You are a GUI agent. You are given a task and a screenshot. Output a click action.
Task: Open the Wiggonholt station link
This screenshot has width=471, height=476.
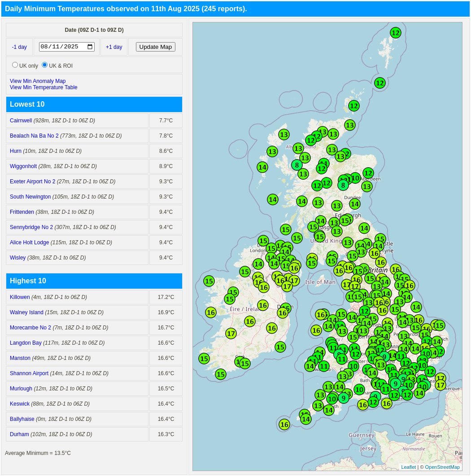tap(23, 166)
